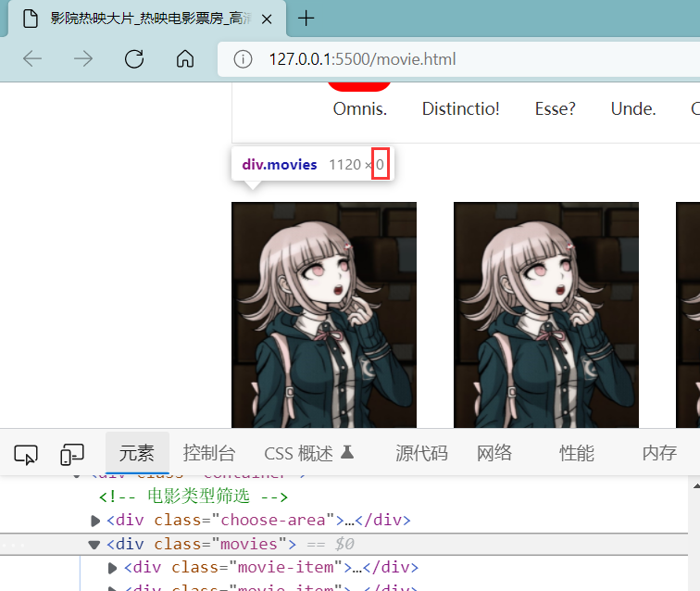This screenshot has height=591, width=700.
Task: Select the Distinctio! category link
Action: [x=461, y=108]
